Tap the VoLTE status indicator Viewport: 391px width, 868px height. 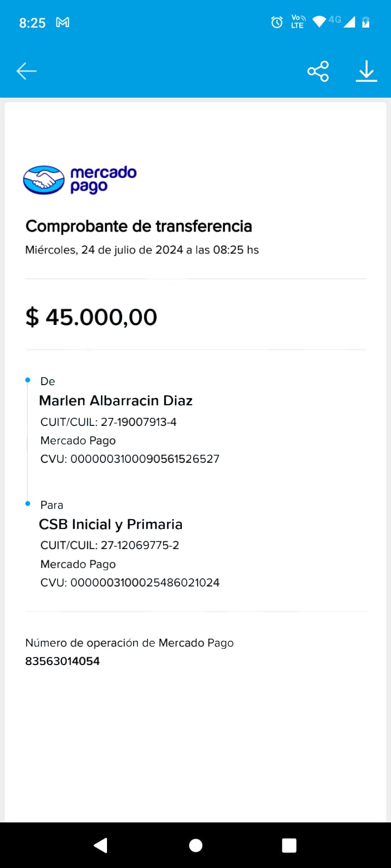(298, 22)
